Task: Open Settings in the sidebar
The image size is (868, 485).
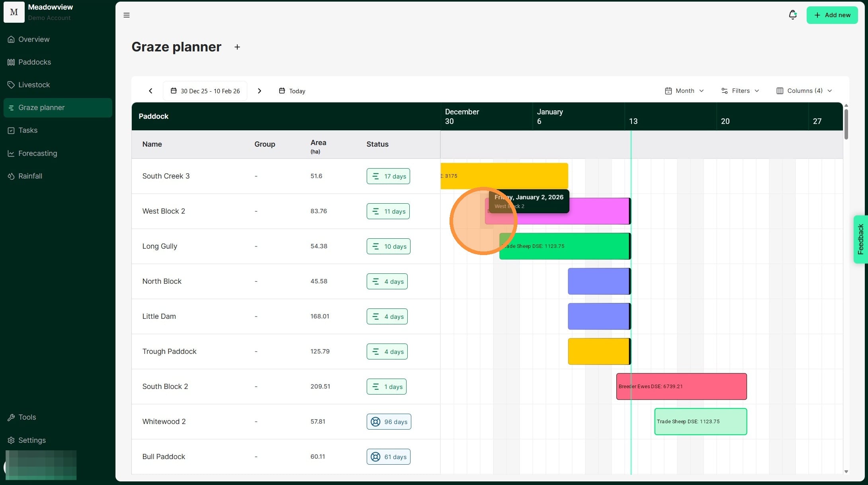Action: click(32, 440)
